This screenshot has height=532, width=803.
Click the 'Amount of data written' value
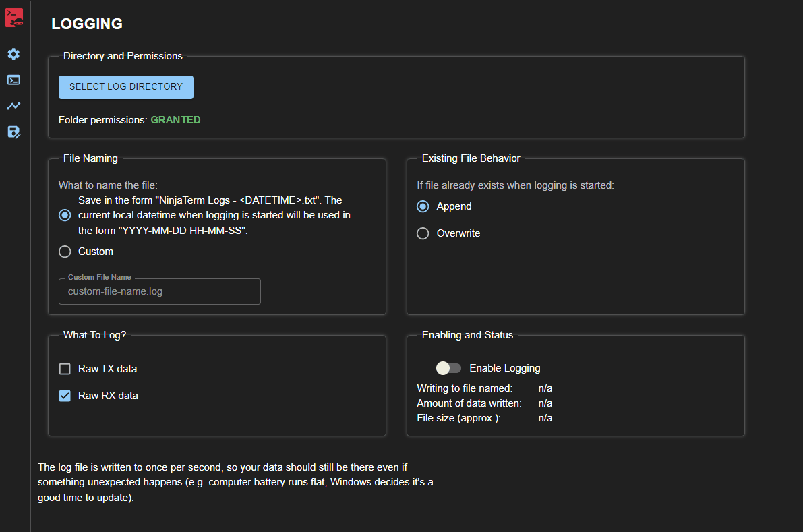click(545, 403)
